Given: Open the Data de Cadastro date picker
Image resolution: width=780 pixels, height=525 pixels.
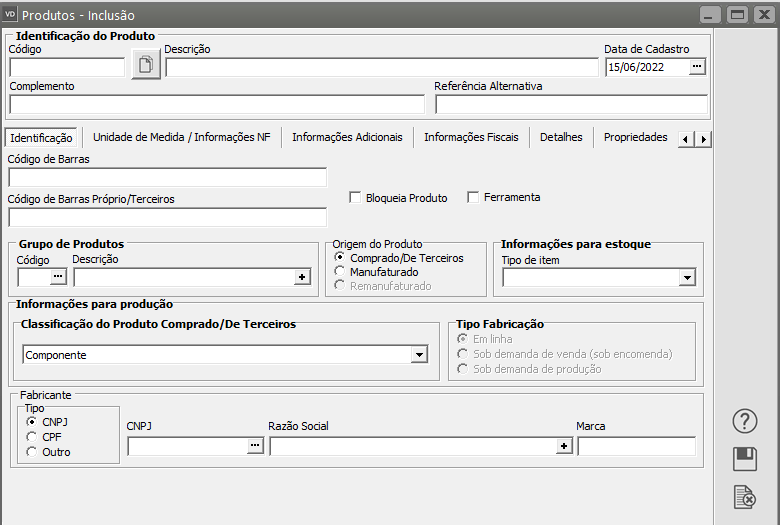Looking at the screenshot, I should (697, 67).
